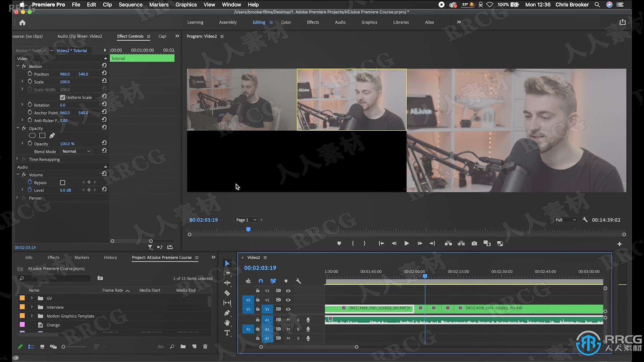
Task: Select the Ripple Edit tool
Action: pyautogui.click(x=227, y=283)
